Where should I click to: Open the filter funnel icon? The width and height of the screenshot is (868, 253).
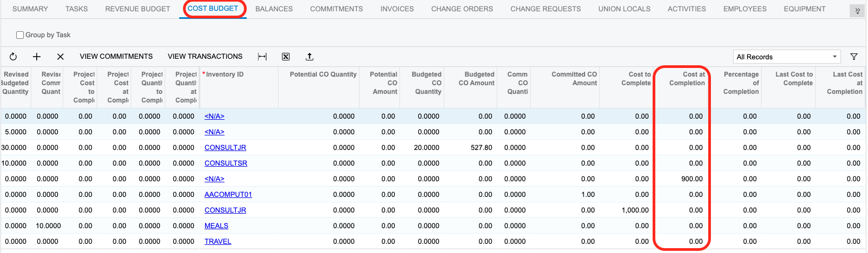point(854,57)
